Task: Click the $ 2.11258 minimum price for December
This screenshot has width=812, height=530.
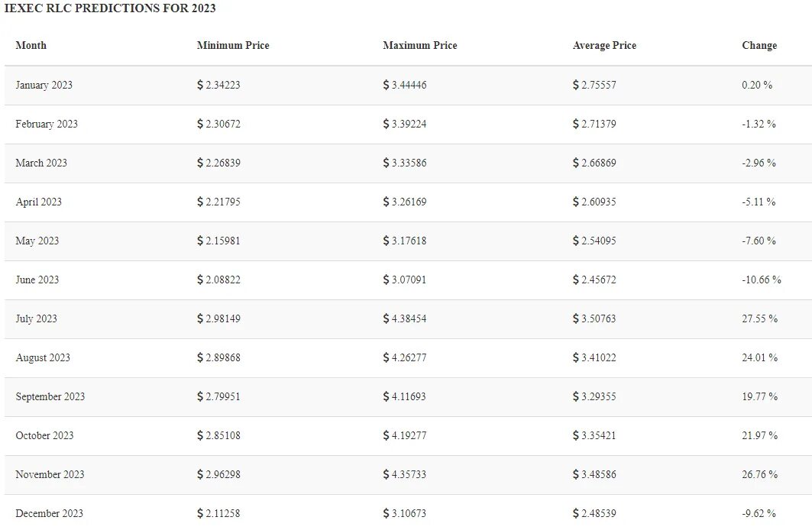Action: pyautogui.click(x=218, y=513)
